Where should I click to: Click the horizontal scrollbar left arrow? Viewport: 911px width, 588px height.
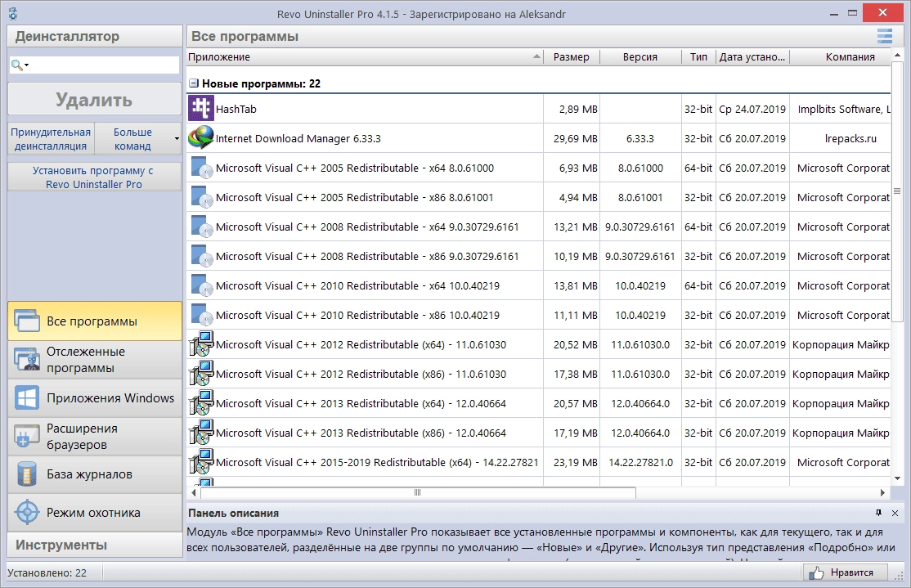point(194,492)
